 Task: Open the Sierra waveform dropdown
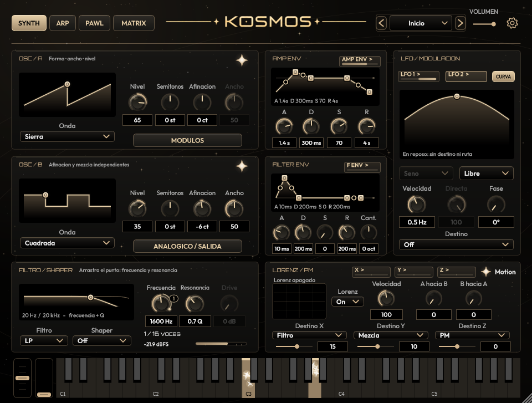[x=67, y=136]
